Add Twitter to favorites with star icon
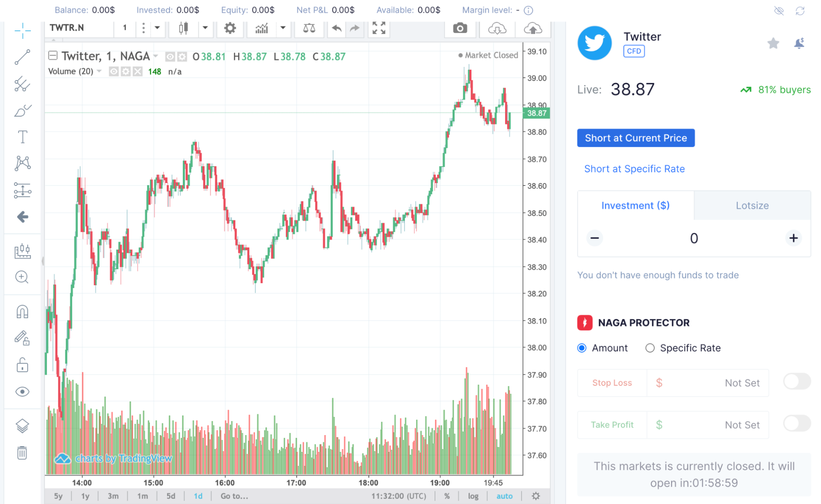Image resolution: width=821 pixels, height=504 pixels. (773, 43)
